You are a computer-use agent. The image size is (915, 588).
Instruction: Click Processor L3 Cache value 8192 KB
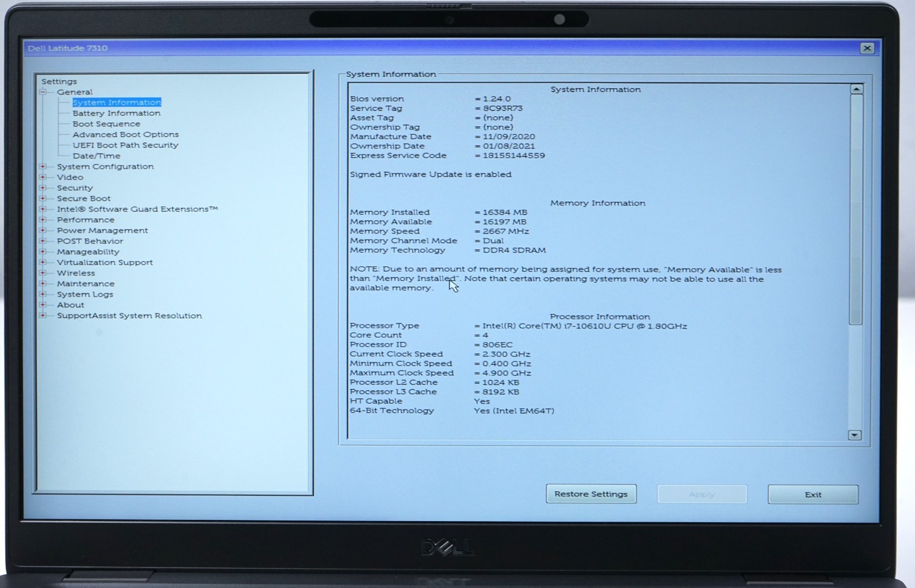click(501, 392)
